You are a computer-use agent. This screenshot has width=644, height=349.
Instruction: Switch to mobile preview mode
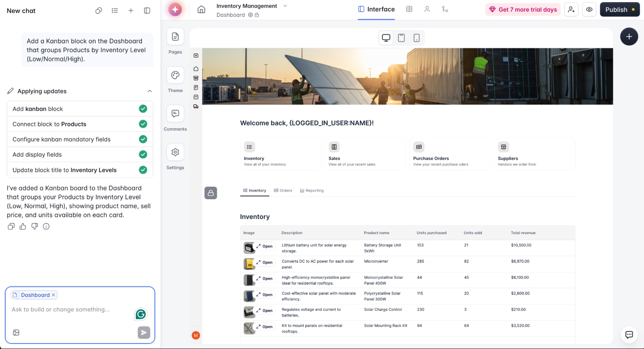coord(417,38)
